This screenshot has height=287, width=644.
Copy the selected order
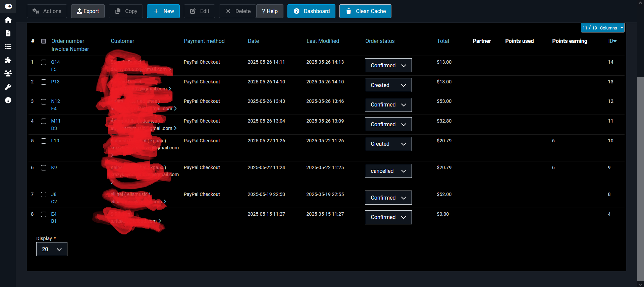click(126, 11)
